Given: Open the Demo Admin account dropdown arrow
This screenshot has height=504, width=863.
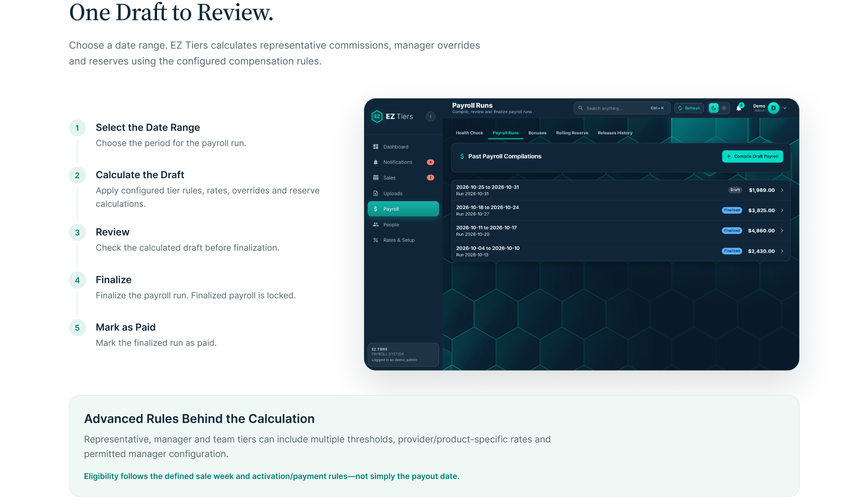Looking at the screenshot, I should [785, 108].
